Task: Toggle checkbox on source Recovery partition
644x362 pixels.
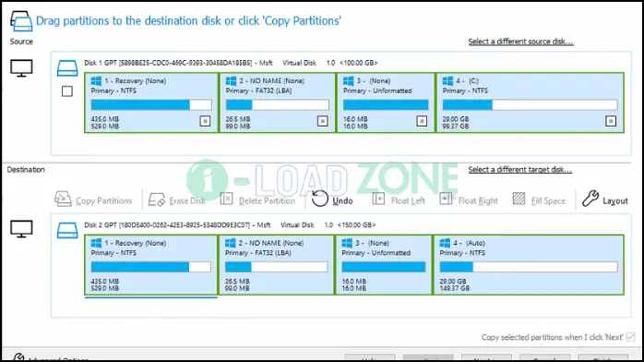Action: (205, 121)
